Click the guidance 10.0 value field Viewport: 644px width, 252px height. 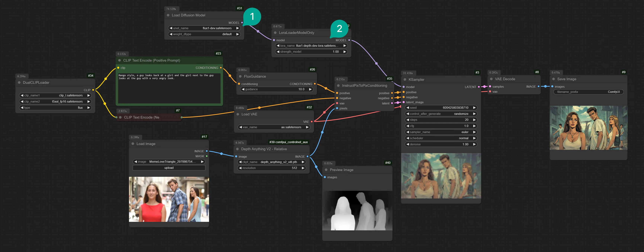pyautogui.click(x=276, y=89)
